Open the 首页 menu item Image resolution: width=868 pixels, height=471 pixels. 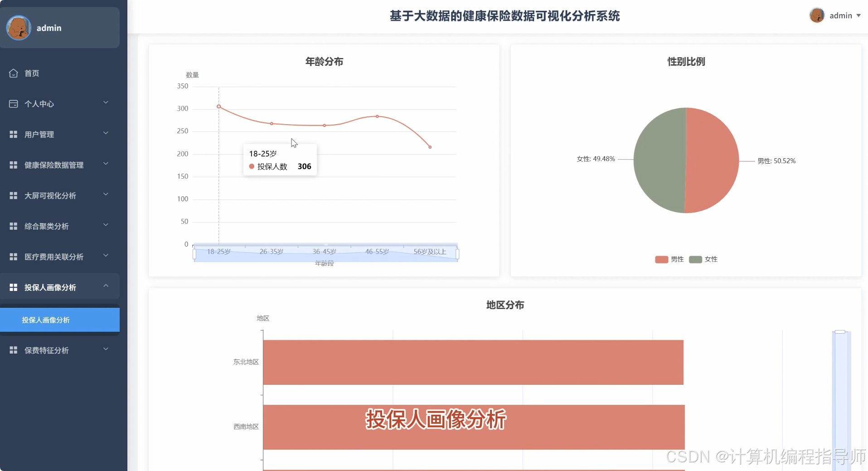pos(32,73)
